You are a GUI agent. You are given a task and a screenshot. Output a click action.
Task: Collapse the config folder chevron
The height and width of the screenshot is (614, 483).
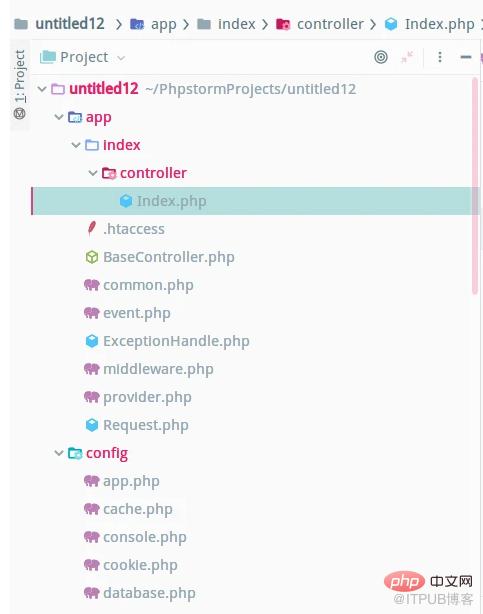point(59,453)
